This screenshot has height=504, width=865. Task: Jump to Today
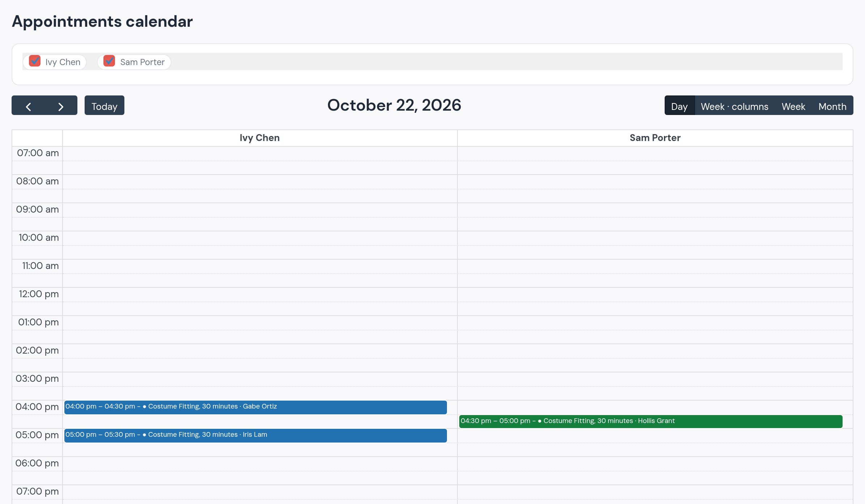105,106
